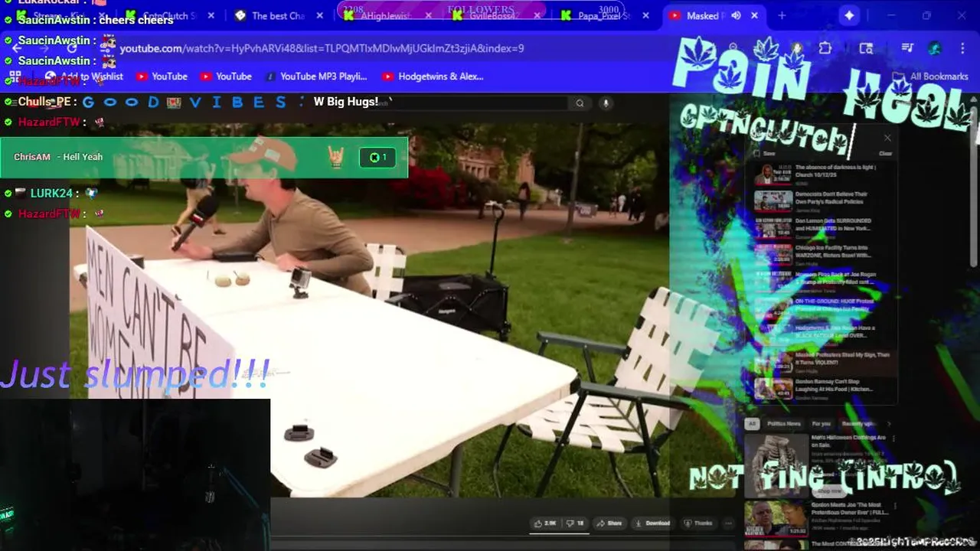Select the Recently uploaded filter chip
This screenshot has height=551, width=980.
pyautogui.click(x=857, y=423)
